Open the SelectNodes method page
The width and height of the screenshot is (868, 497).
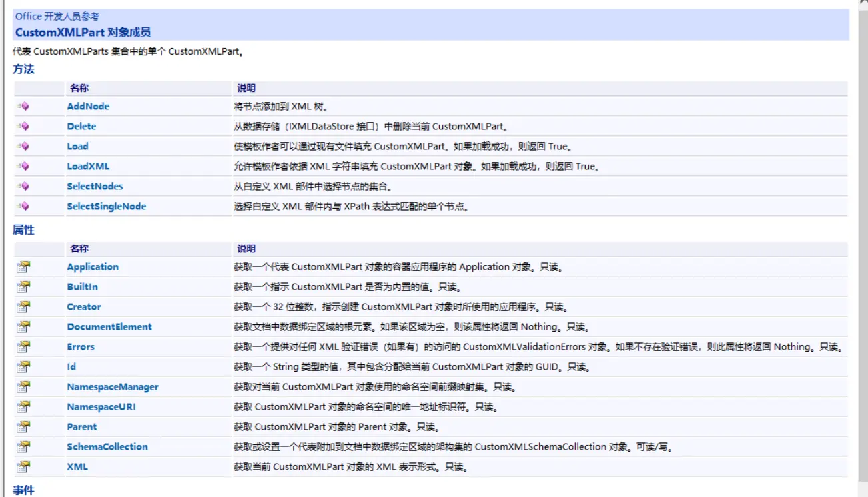click(x=95, y=186)
